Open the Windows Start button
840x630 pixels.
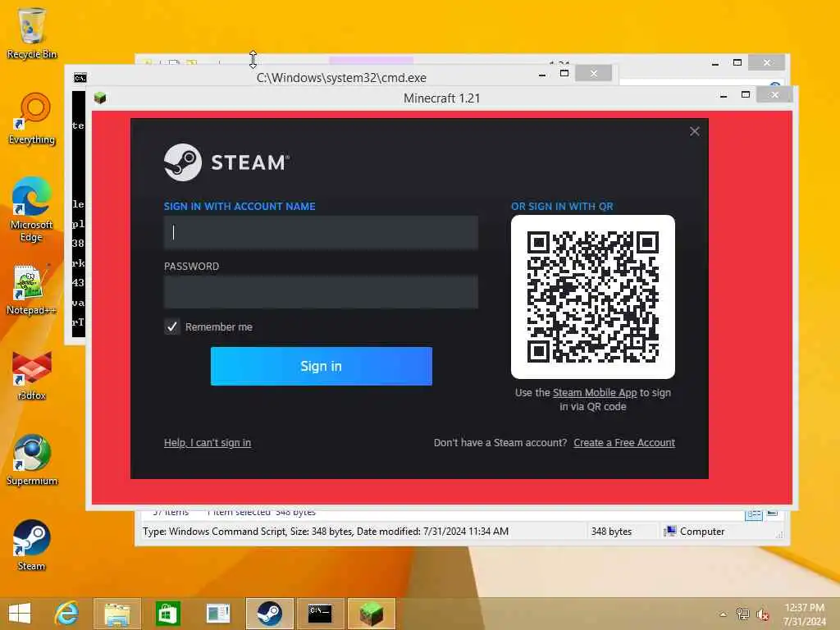20,614
